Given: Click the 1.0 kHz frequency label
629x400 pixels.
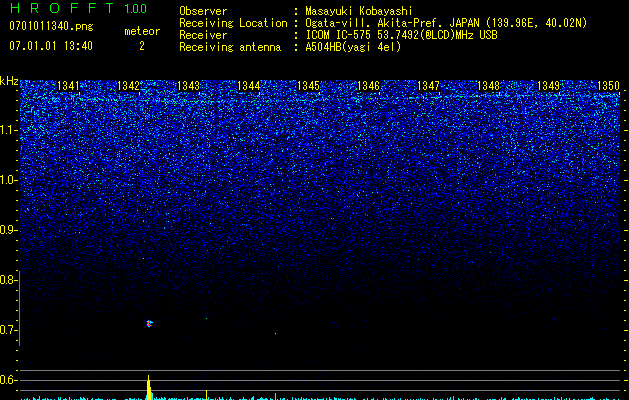Looking at the screenshot, I should coord(9,180).
